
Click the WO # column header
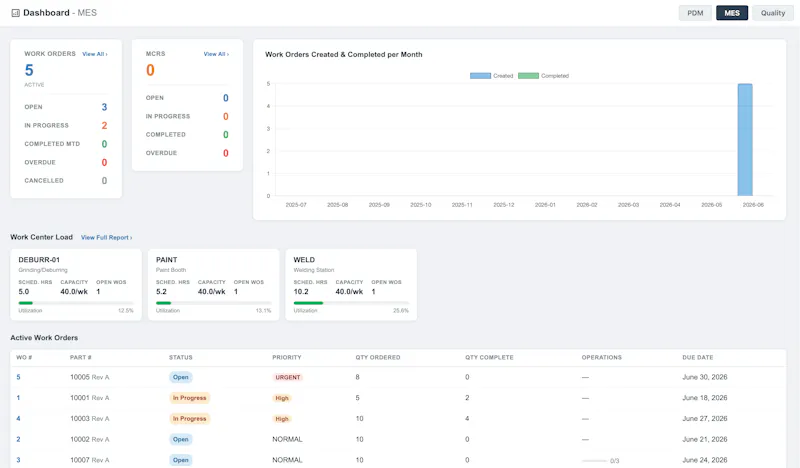pyautogui.click(x=24, y=357)
